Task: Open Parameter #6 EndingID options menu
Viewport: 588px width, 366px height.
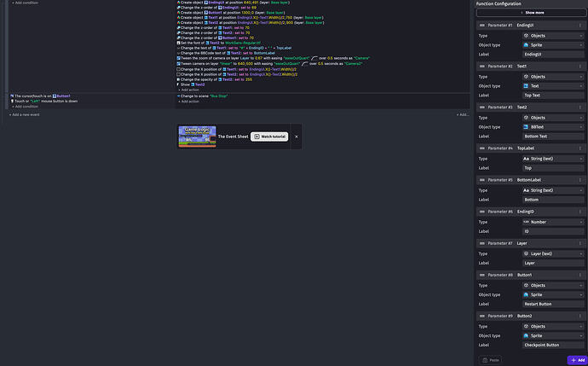Action: click(x=579, y=212)
